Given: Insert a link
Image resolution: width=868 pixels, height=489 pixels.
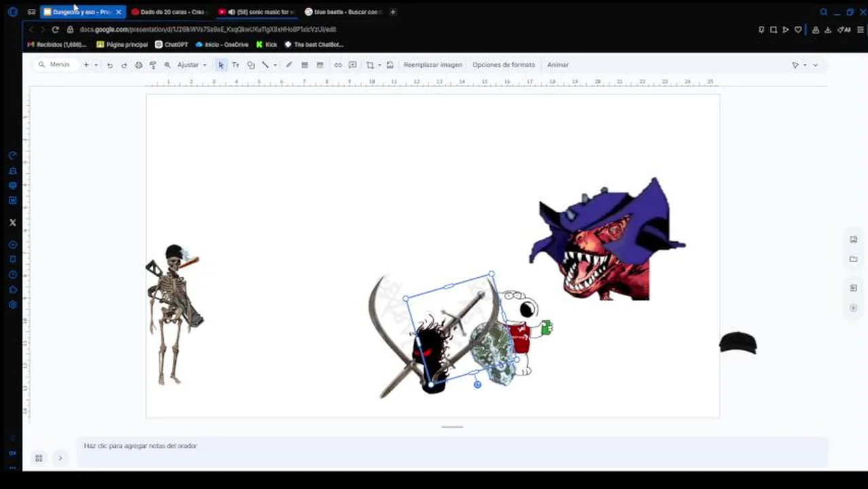Looking at the screenshot, I should 338,65.
